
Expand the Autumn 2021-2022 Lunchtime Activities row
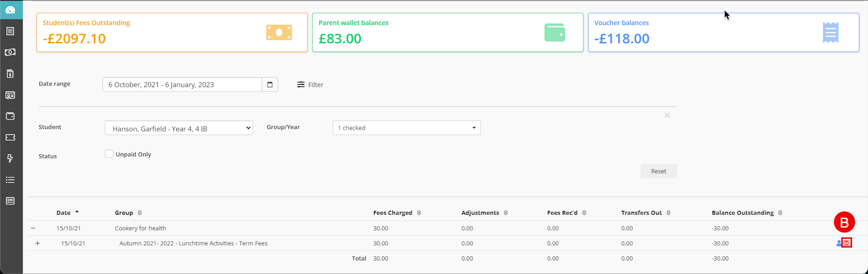(37, 243)
